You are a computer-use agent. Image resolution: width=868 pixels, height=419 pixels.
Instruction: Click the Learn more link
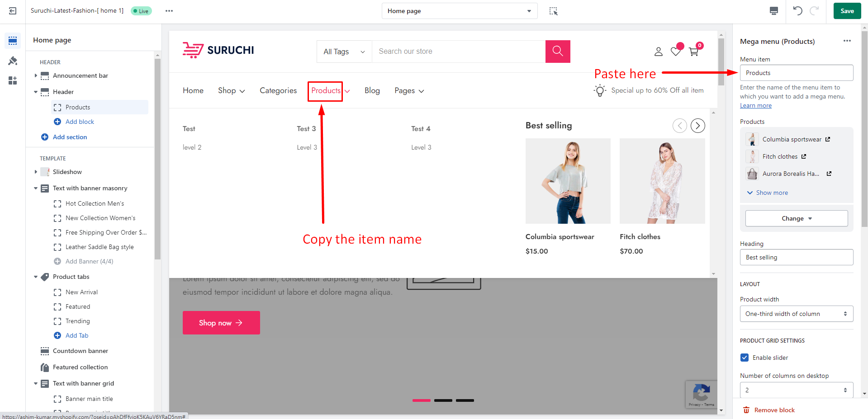[755, 105]
